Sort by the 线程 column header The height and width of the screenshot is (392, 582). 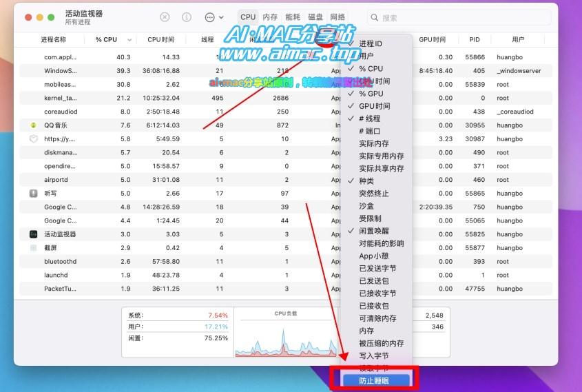(207, 40)
